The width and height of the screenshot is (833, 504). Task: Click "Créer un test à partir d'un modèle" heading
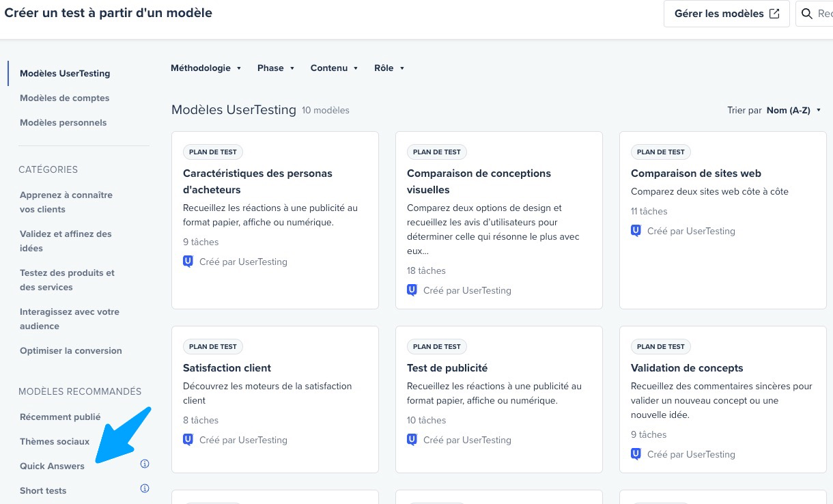tap(109, 13)
